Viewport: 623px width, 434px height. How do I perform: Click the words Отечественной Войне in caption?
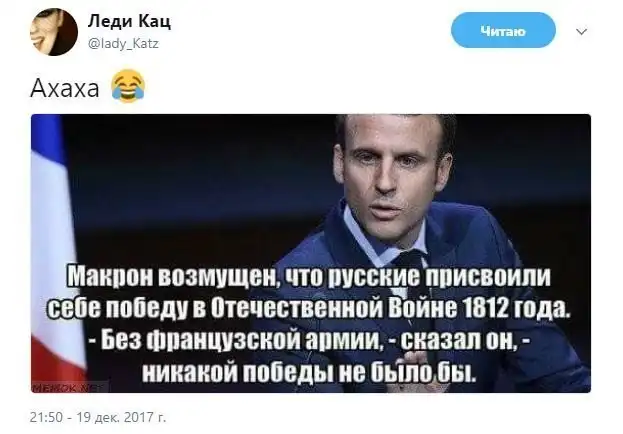tap(331, 308)
